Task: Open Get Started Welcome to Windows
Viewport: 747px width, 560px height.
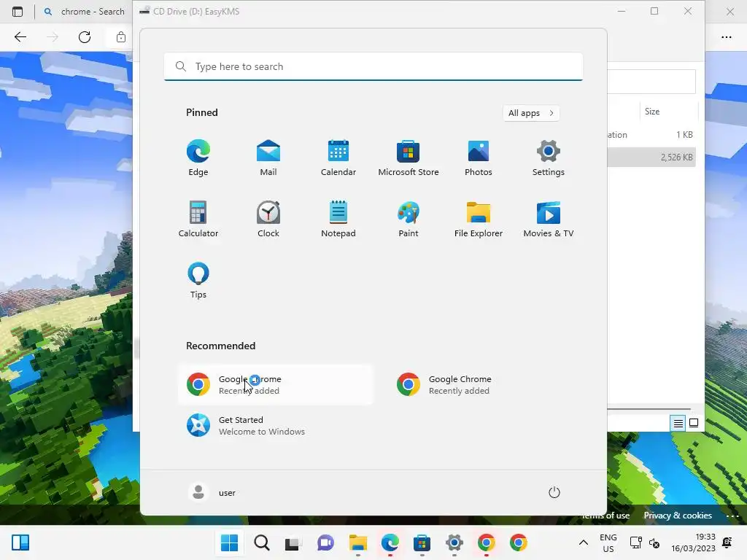Action: pyautogui.click(x=275, y=426)
